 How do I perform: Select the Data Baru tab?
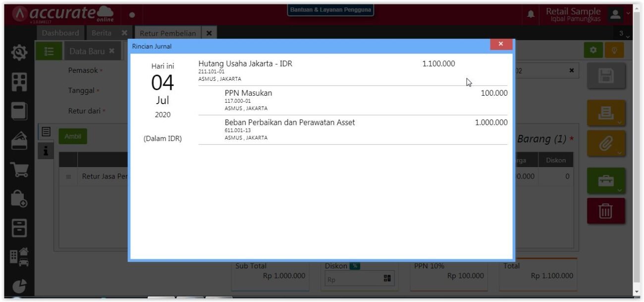click(87, 51)
